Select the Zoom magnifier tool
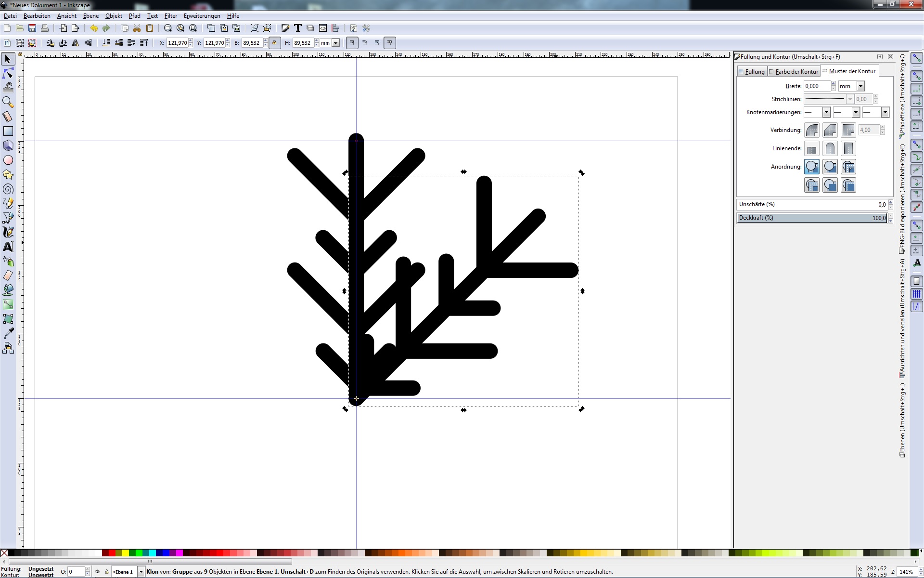The height and width of the screenshot is (578, 924). (x=8, y=102)
